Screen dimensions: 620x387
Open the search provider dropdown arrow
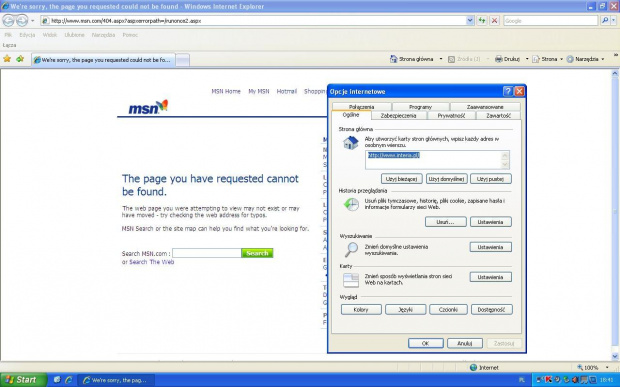613,21
